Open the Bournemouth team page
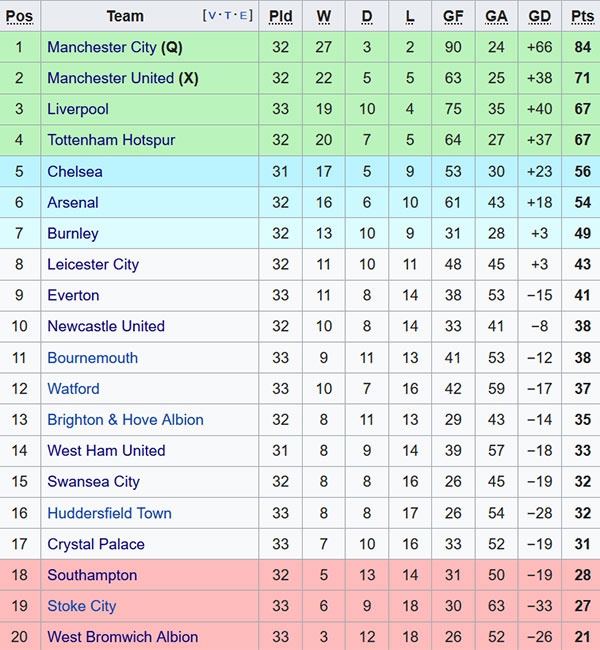The width and height of the screenshot is (600, 650). tap(93, 358)
